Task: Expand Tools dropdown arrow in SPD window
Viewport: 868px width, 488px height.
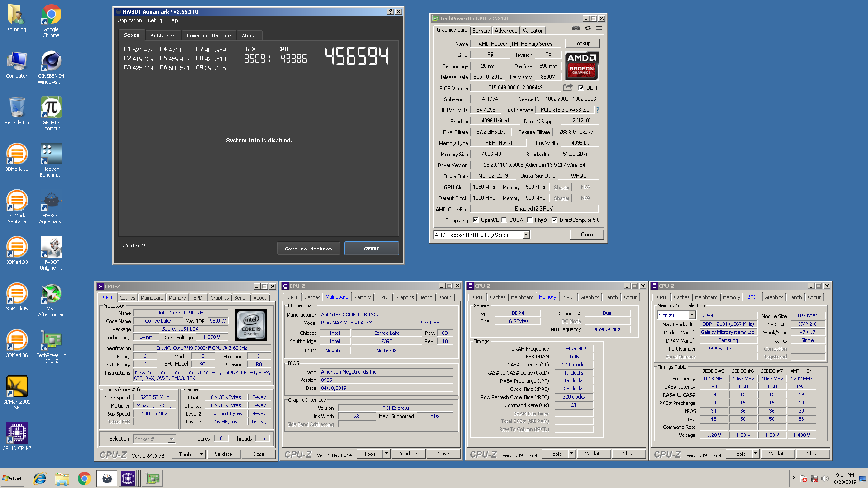Action: [x=755, y=454]
